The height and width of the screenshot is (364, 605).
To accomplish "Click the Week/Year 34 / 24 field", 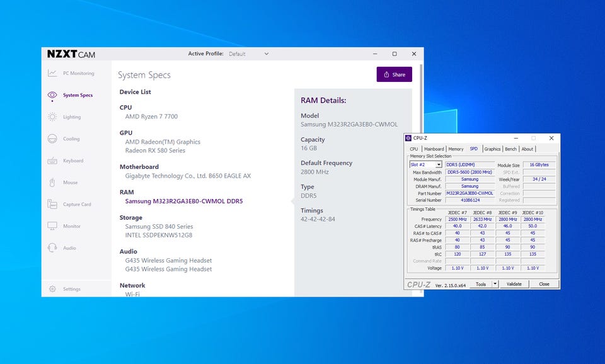I will coord(539,179).
